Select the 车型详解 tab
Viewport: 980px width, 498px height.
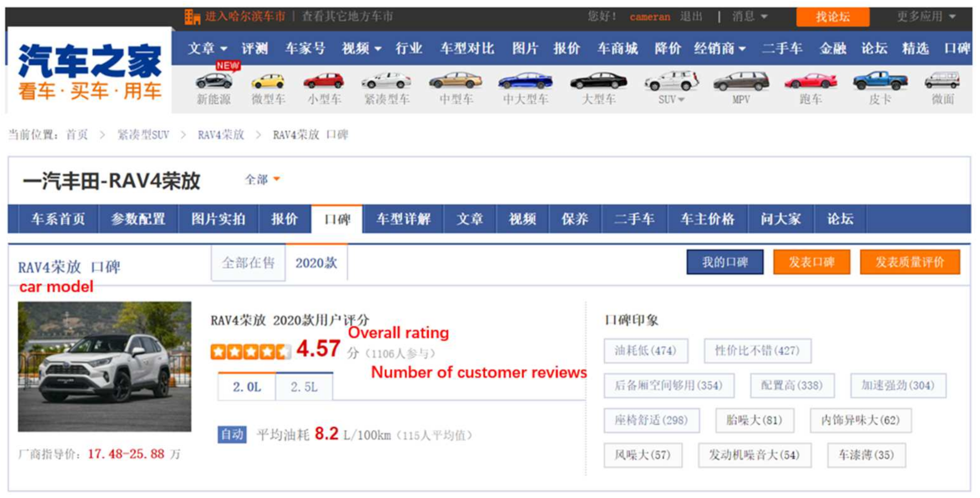tap(403, 219)
